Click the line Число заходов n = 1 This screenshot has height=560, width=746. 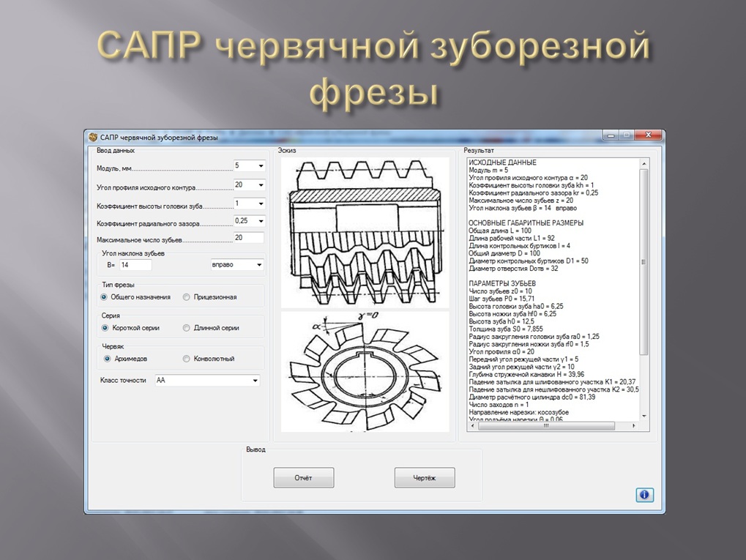pyautogui.click(x=499, y=405)
